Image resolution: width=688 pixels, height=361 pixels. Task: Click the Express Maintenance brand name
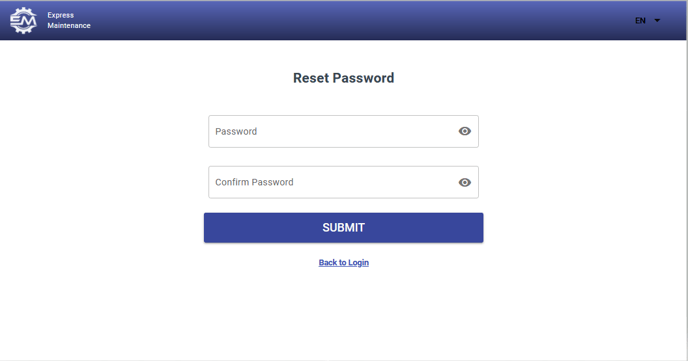(x=69, y=20)
